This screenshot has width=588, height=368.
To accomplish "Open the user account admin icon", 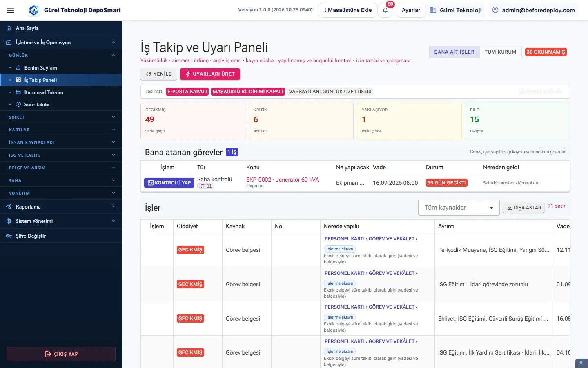I will click(x=495, y=10).
